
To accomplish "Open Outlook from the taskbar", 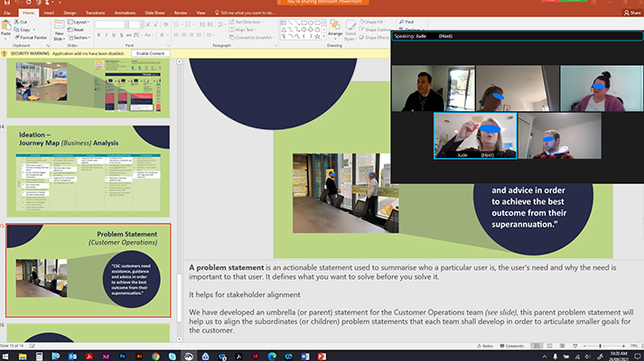I will pyautogui.click(x=72, y=356).
